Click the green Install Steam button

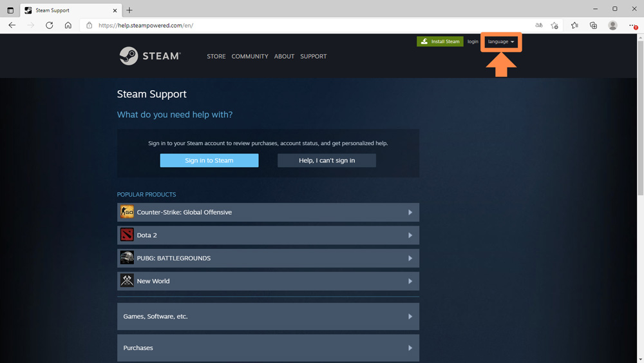pos(440,42)
